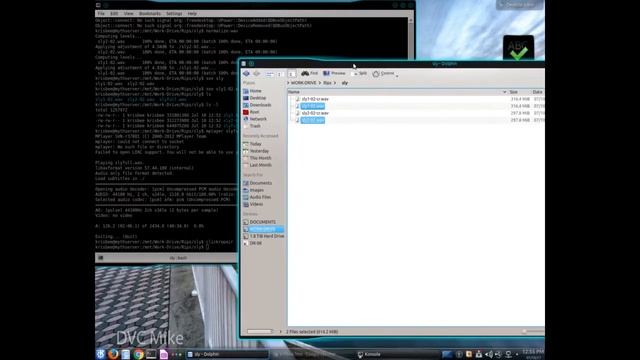Open KDE application launcher in taskbar
The height and width of the screenshot is (360, 640).
[x=100, y=354]
